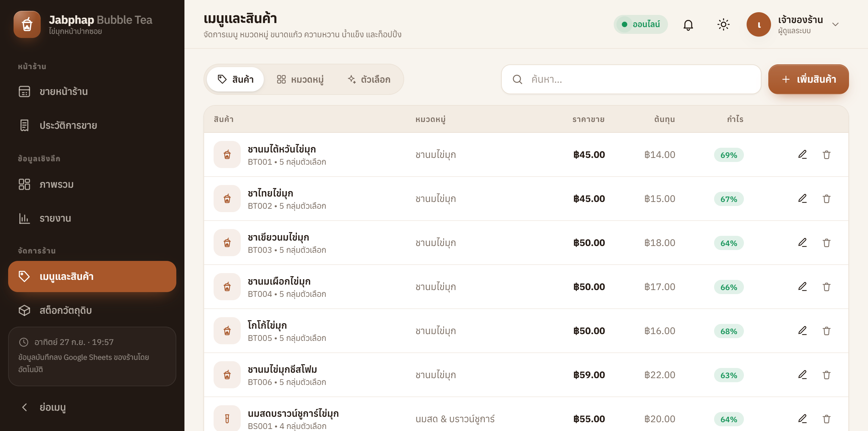Click the user avatar circle
This screenshot has width=868, height=431.
758,24
